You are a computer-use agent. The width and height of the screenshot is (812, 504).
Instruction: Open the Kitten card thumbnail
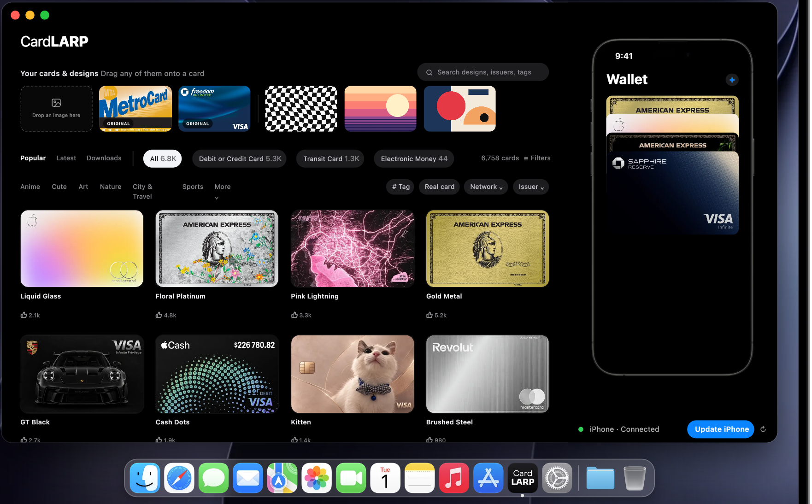click(353, 374)
